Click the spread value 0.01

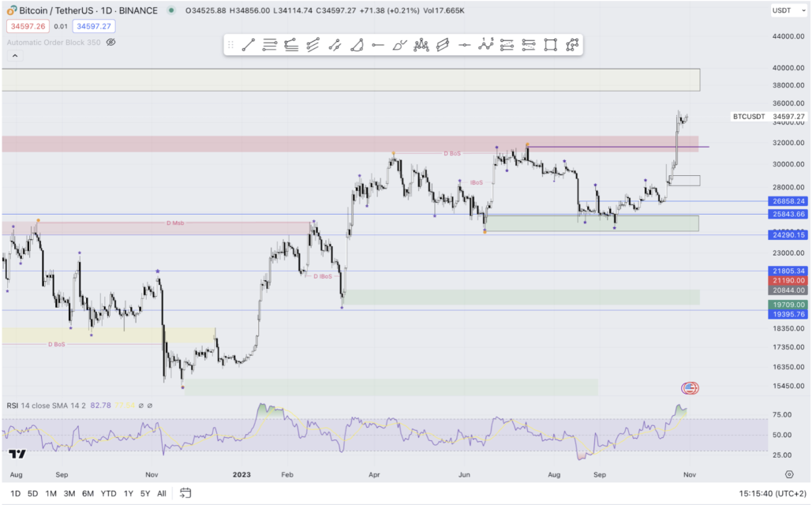pyautogui.click(x=61, y=26)
